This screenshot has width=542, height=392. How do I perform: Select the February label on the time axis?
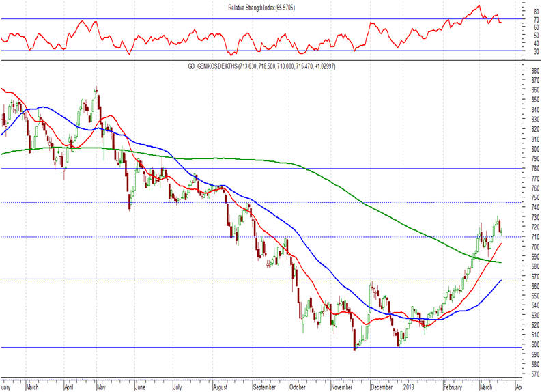click(453, 387)
